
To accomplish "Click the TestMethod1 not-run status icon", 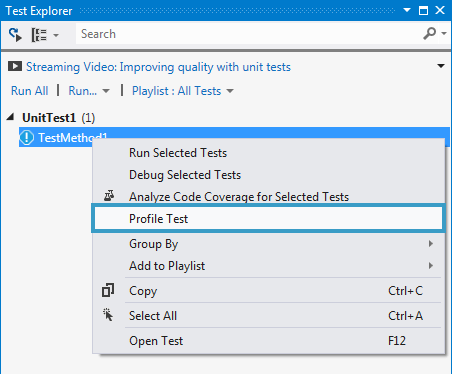I will tap(27, 137).
